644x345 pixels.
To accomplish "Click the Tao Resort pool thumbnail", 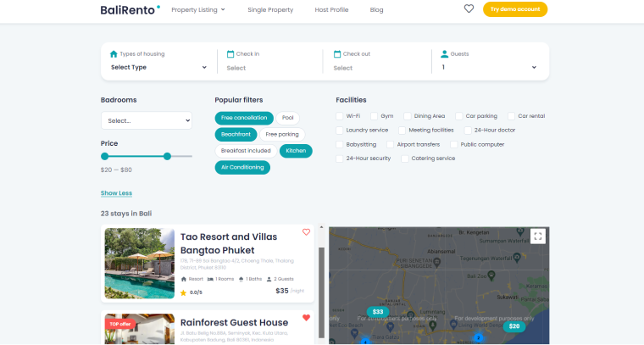I will tap(140, 264).
